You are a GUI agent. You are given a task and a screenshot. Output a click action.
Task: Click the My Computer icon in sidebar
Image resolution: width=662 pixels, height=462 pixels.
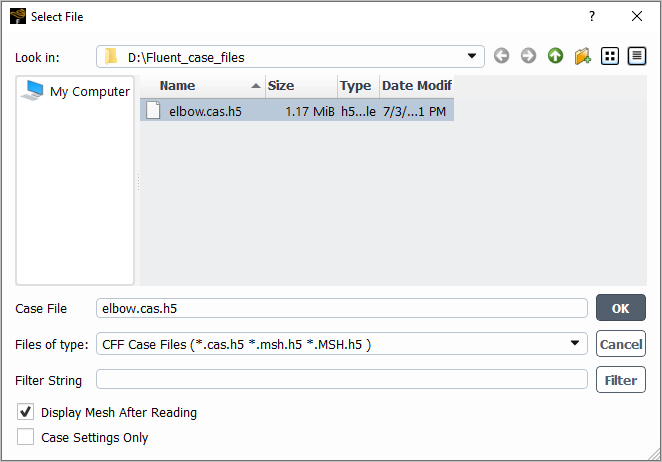[x=33, y=90]
